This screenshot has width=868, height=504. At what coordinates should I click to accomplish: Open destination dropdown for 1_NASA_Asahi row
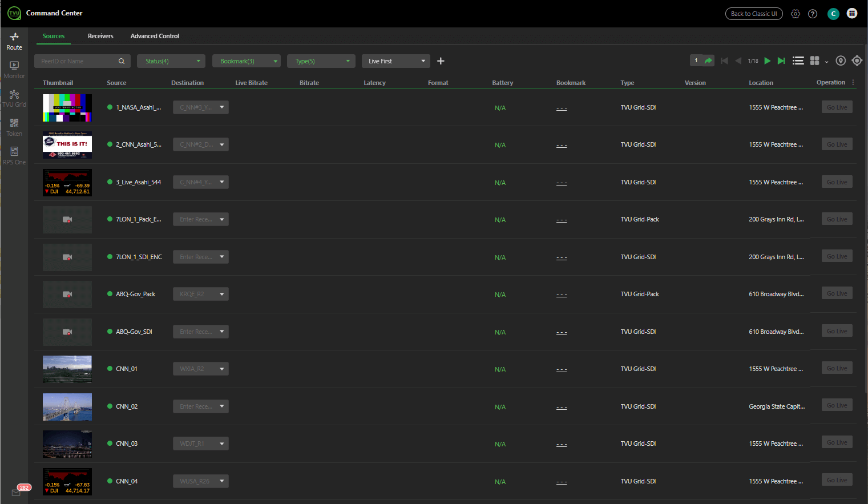tap(201, 107)
